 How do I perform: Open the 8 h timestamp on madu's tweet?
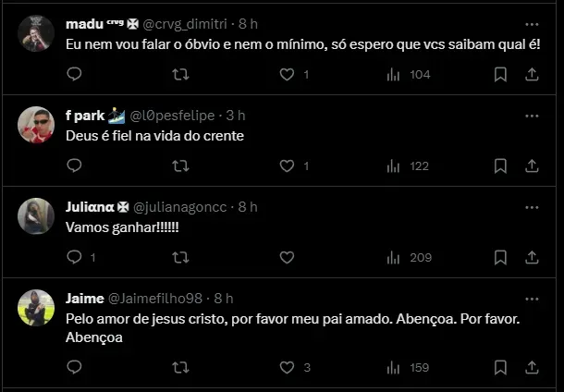click(250, 23)
